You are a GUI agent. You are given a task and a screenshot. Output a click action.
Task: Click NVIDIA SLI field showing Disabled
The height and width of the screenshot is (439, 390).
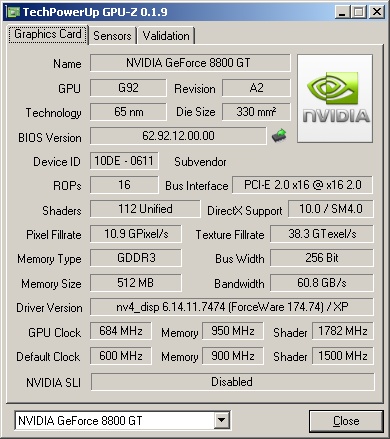[232, 382]
